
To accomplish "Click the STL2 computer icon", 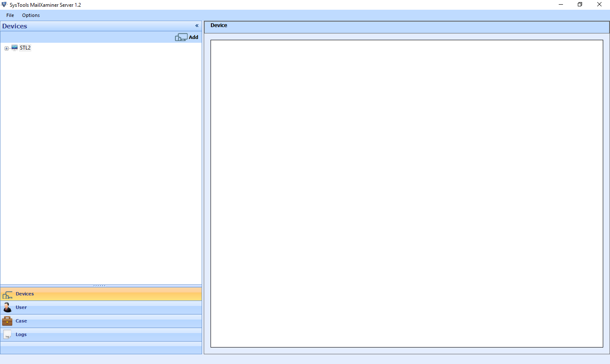I will coord(14,48).
